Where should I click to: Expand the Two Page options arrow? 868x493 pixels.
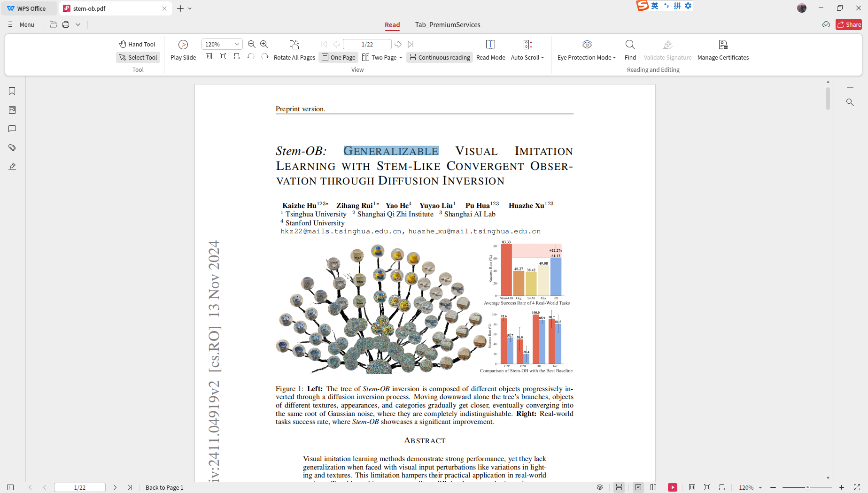[x=401, y=58]
